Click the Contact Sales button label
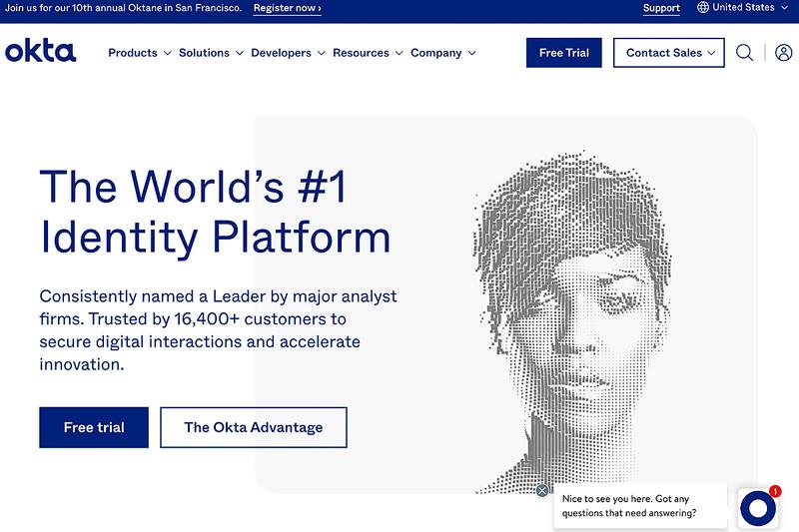 pos(664,53)
